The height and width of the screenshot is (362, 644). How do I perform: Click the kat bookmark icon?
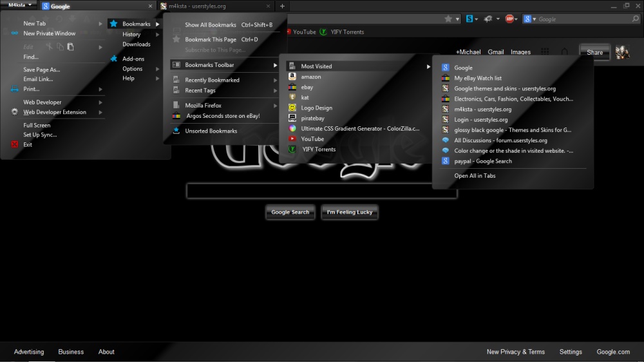(x=292, y=97)
